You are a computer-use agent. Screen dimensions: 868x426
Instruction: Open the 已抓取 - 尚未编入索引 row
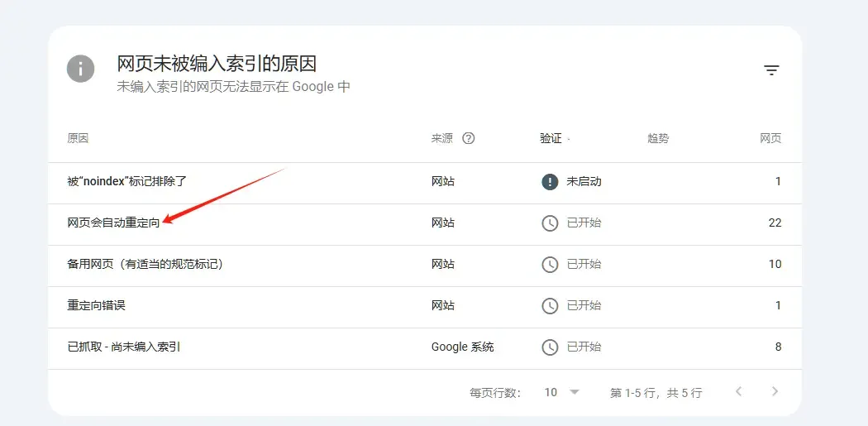[x=425, y=348]
